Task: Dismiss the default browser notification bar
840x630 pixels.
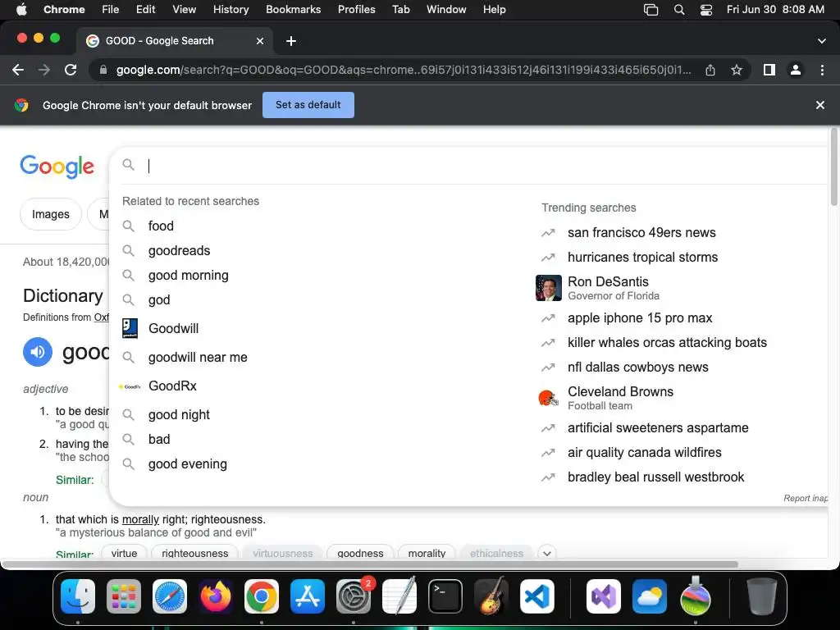Action: [820, 105]
